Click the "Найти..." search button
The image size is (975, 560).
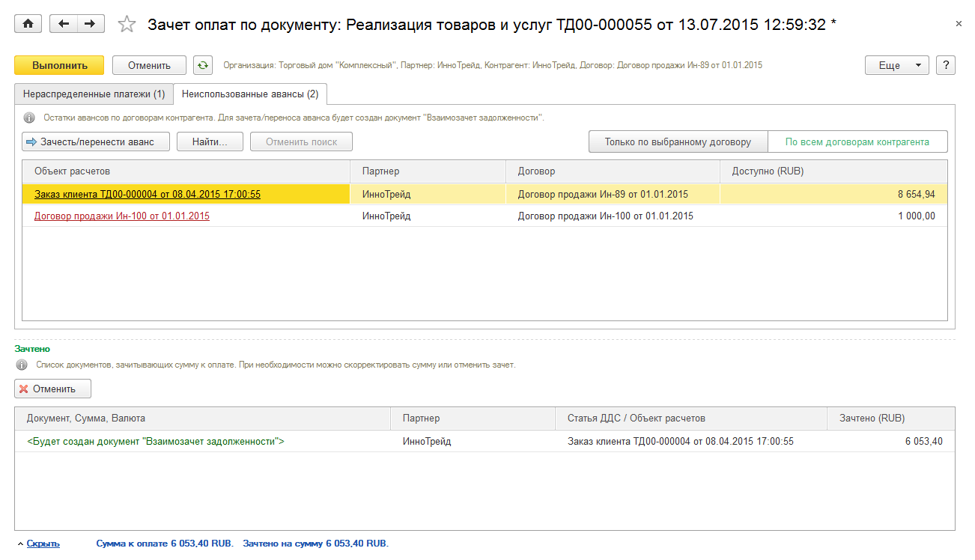click(x=210, y=141)
